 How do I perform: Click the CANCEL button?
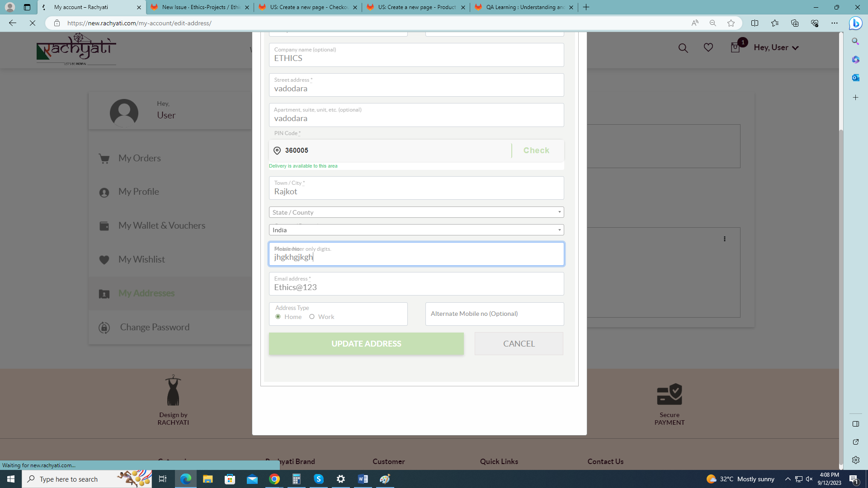pyautogui.click(x=519, y=344)
